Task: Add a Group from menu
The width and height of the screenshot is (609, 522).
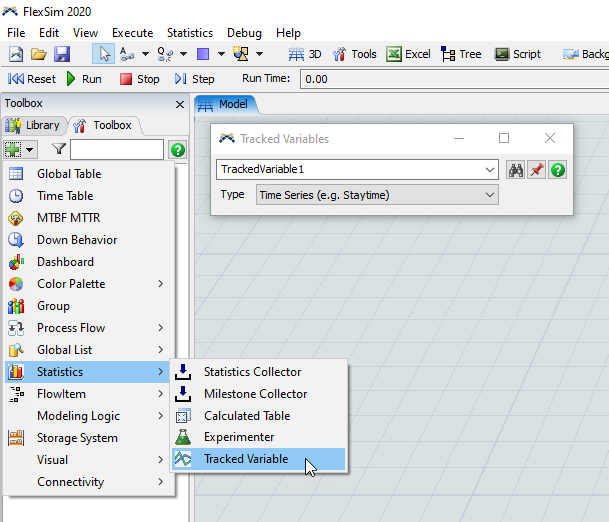Action: click(x=88, y=306)
